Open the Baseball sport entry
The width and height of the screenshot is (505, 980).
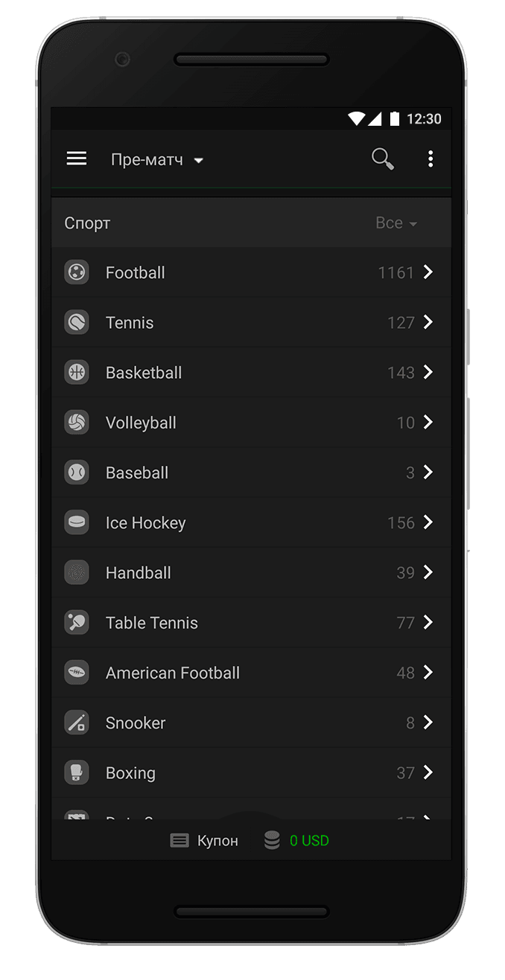tap(137, 473)
